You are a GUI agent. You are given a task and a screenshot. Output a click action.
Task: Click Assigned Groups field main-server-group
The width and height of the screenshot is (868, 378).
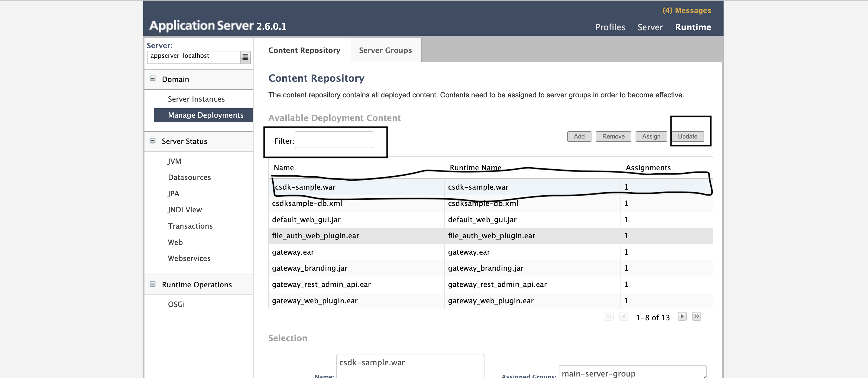(x=633, y=372)
